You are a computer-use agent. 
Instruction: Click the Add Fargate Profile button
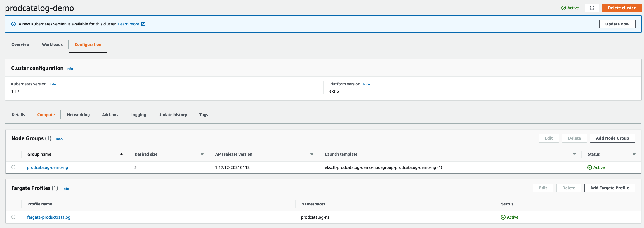[610, 188]
